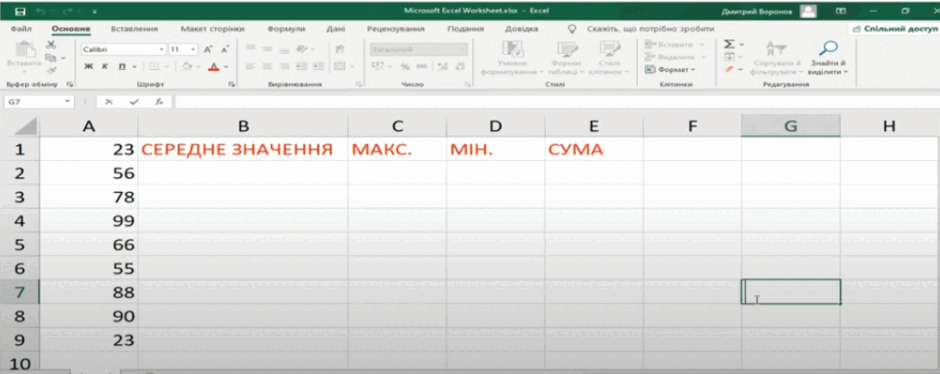Open the Name Box G7 dropdown arrow
940x374 pixels.
pyautogui.click(x=67, y=102)
